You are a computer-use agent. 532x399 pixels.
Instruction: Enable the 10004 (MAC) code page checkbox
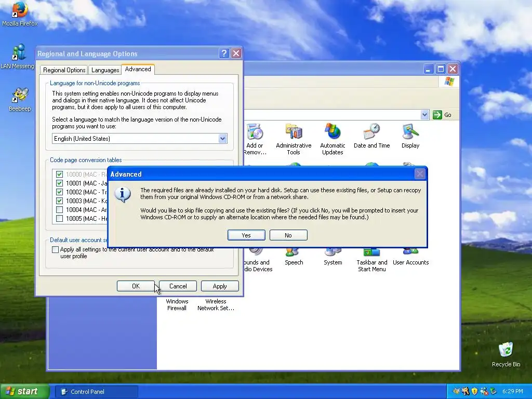59,210
